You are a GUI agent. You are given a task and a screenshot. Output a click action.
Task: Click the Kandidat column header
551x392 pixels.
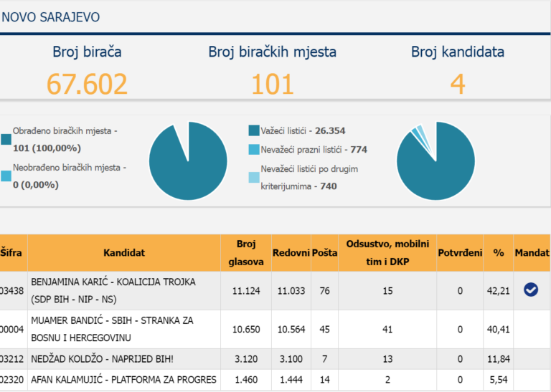click(124, 253)
